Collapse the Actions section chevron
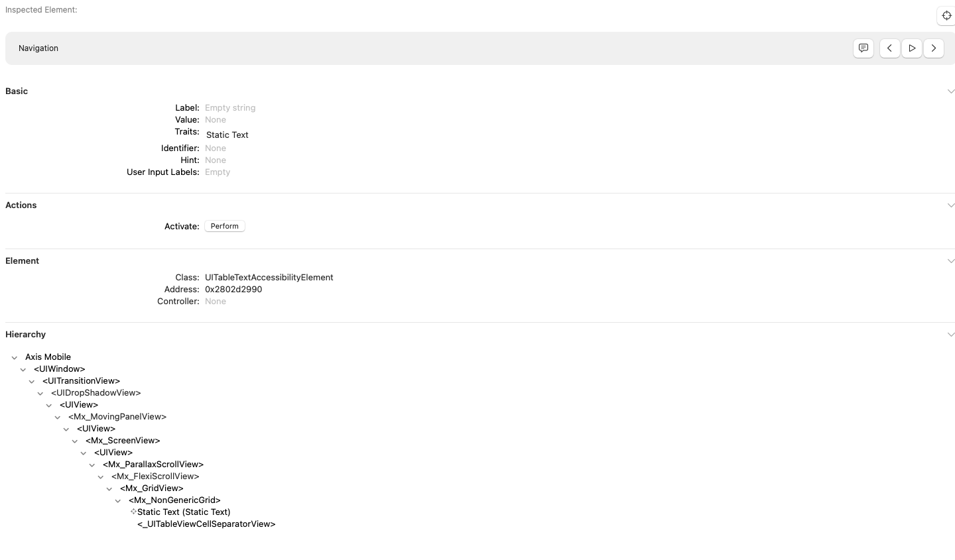This screenshot has width=955, height=560. (950, 205)
